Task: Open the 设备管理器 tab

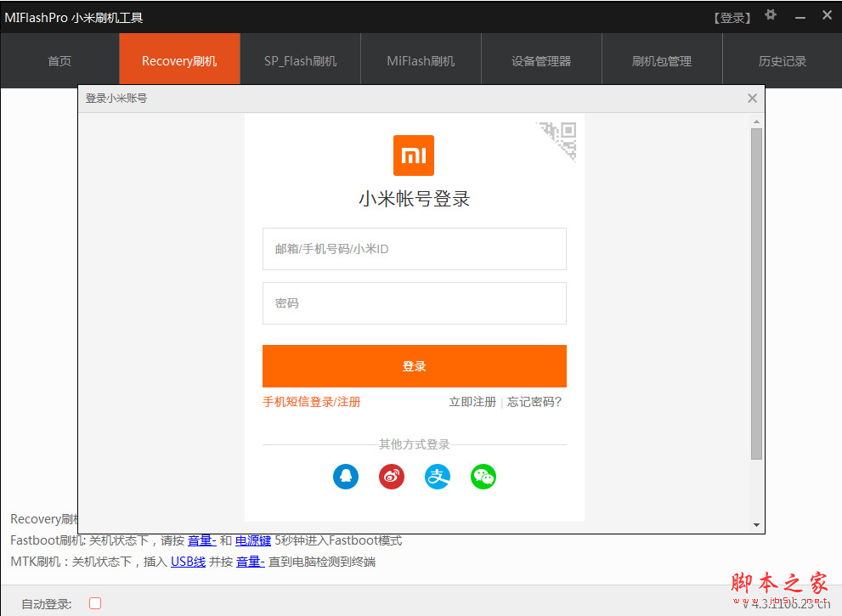Action: [x=541, y=61]
